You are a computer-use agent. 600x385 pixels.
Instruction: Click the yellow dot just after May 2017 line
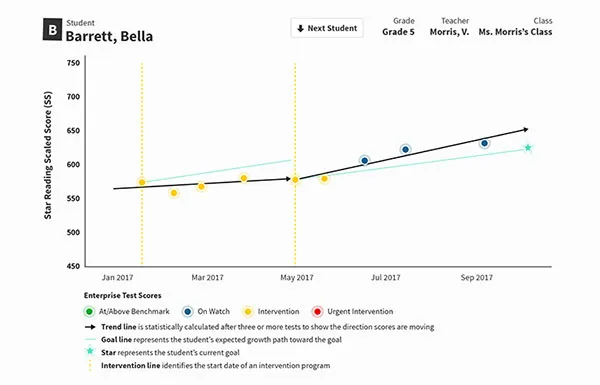point(324,179)
